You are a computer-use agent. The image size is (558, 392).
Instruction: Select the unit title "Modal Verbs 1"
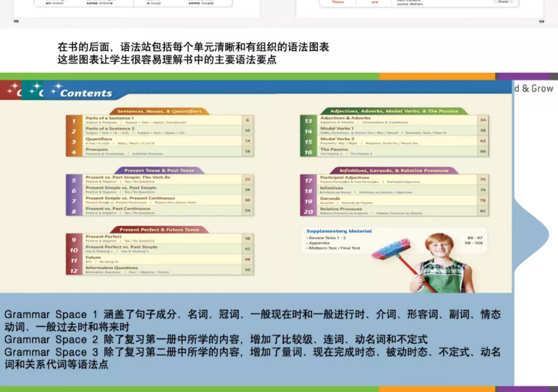pos(337,128)
